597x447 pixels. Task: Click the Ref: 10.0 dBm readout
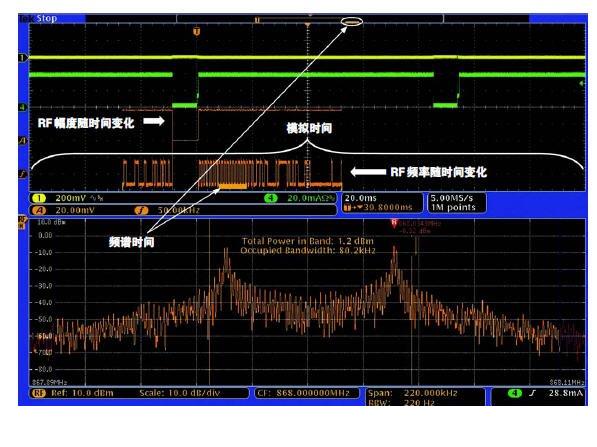point(82,393)
